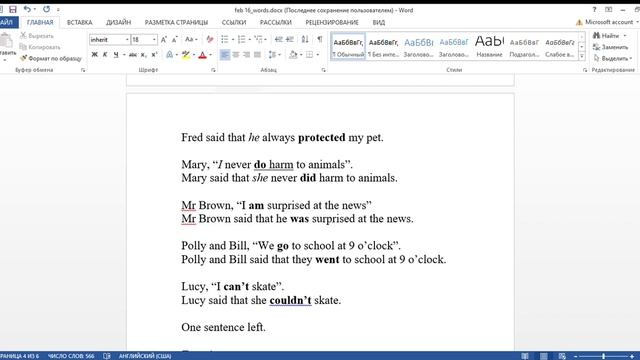Click the spelling check icon in status bar
The image size is (640, 360).
(x=107, y=356)
